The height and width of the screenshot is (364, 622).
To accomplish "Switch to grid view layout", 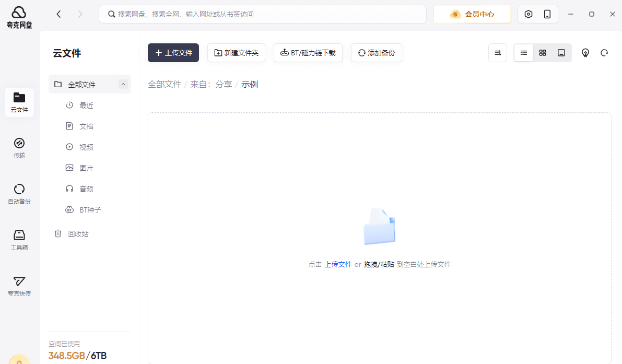I will (x=542, y=52).
